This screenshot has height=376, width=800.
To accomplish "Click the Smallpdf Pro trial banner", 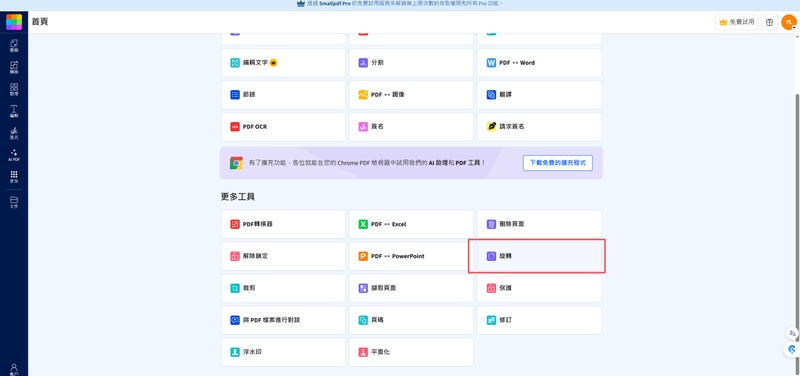I will click(x=400, y=4).
